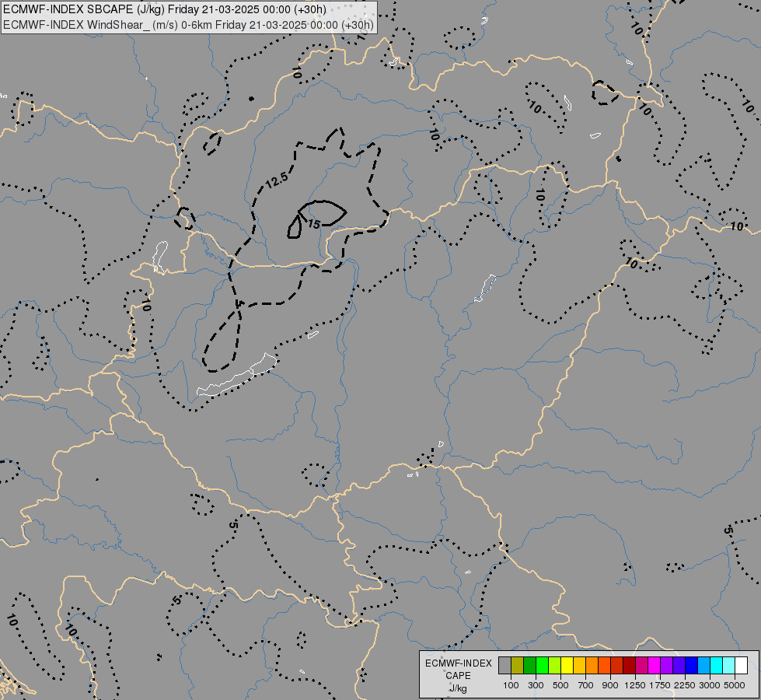The width and height of the screenshot is (761, 700).
Task: Click the dark red swatch left of 1250
Action: pyautogui.click(x=629, y=666)
